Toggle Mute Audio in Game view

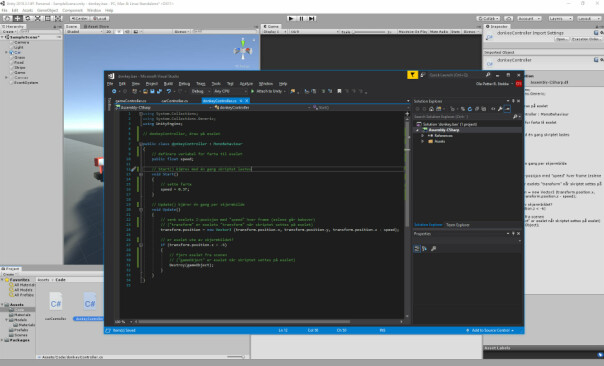pos(439,32)
